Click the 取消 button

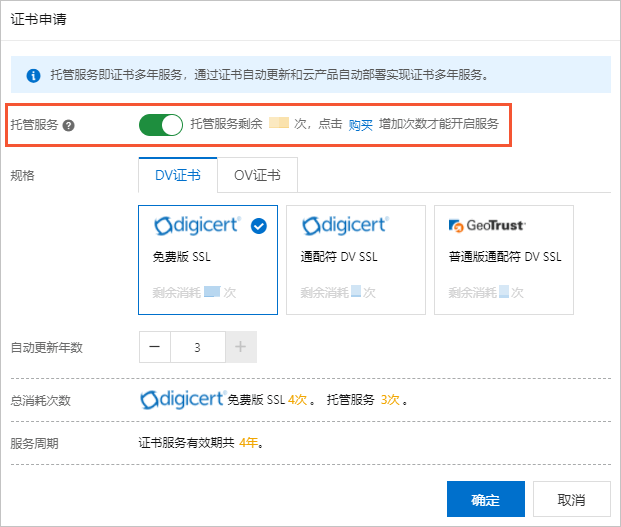(571, 499)
